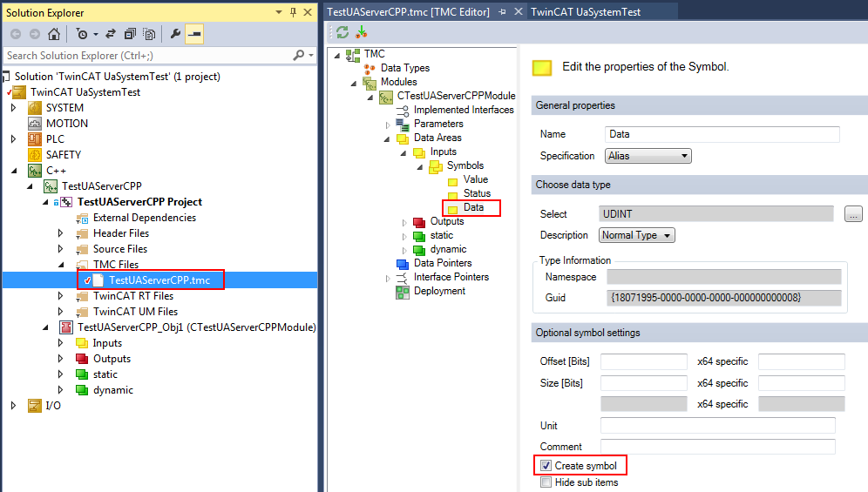Open Properties via the wrench icon
The image size is (868, 492).
tap(175, 34)
